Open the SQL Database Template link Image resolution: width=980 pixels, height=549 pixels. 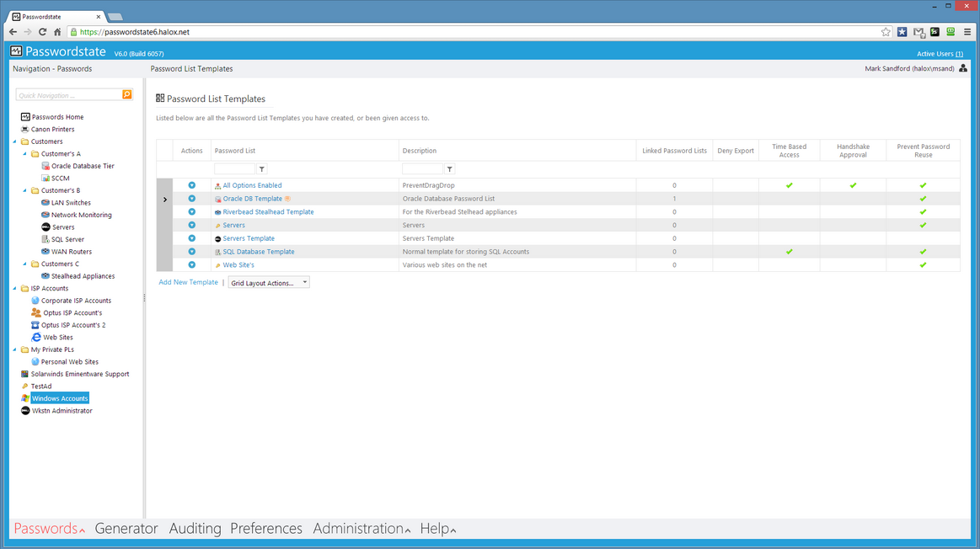tap(259, 252)
